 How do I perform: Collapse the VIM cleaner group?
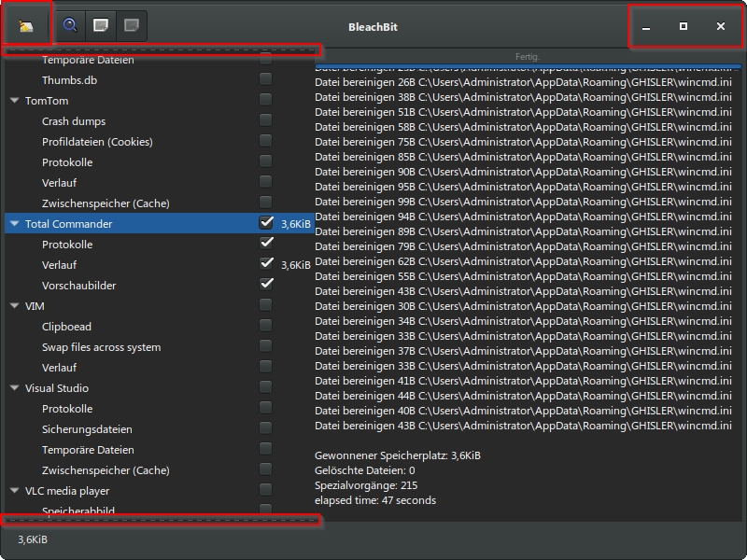16,306
